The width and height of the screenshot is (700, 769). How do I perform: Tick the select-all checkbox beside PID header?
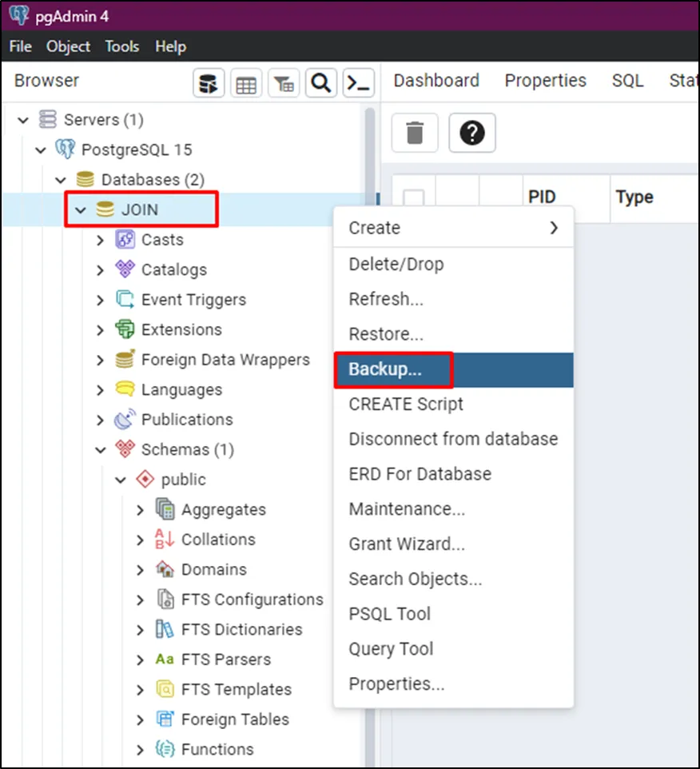click(414, 198)
